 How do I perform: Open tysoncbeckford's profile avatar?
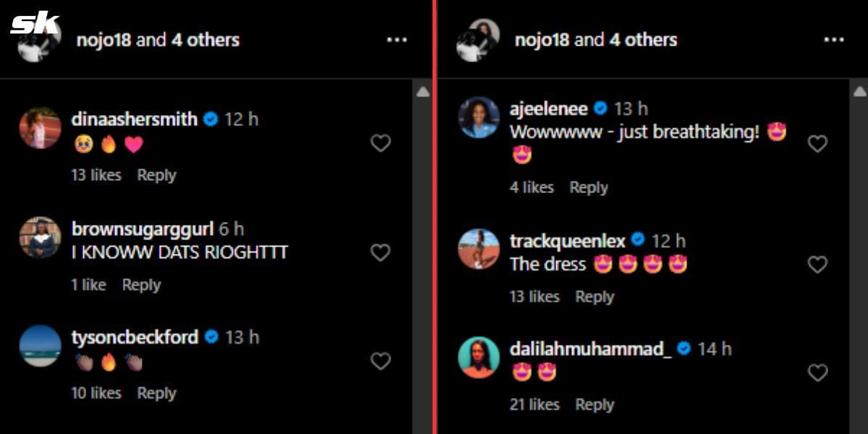coord(40,346)
